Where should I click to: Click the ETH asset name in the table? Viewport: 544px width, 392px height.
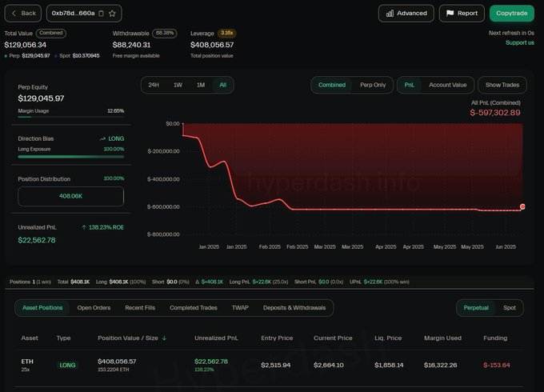27,362
